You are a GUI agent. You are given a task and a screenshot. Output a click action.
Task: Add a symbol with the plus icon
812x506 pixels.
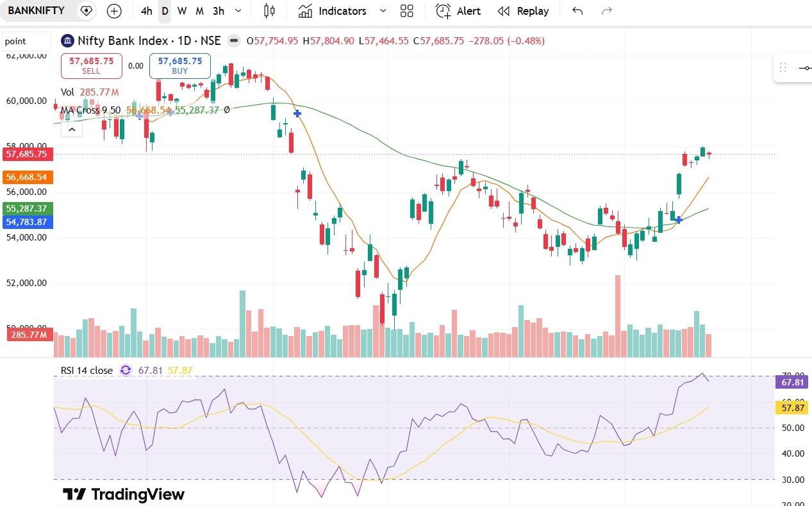(x=114, y=11)
